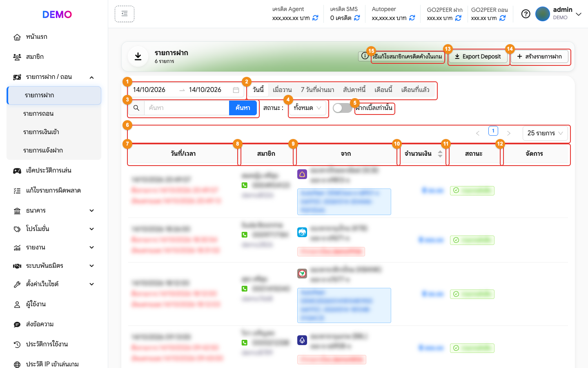Open รายการแจ้งฝาก in sidebar
Viewport: 588px width, 368px height.
click(54, 150)
